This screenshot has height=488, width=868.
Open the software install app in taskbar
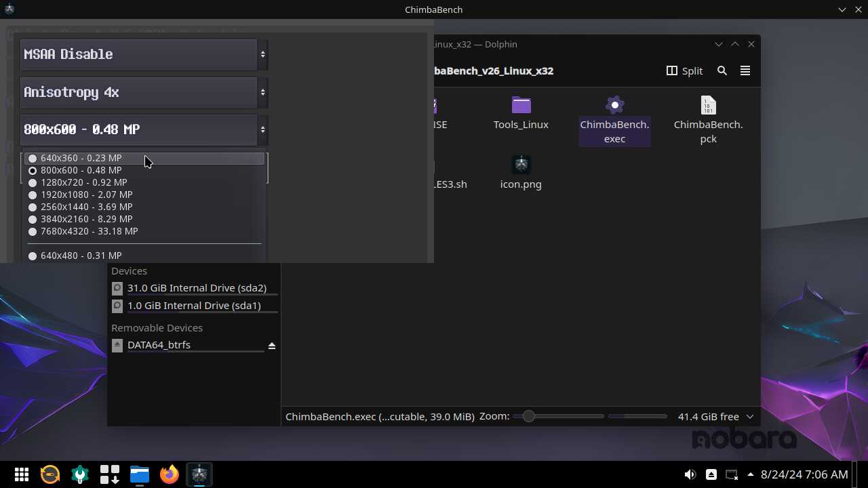(x=110, y=474)
